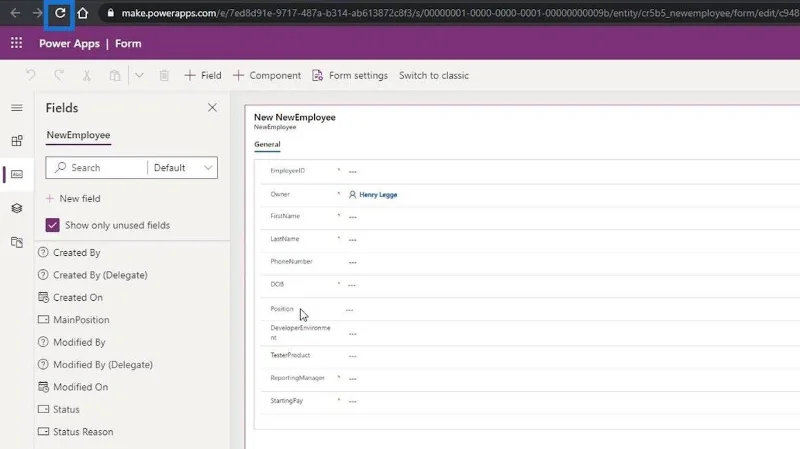Image resolution: width=800 pixels, height=449 pixels.
Task: Open the Power Apps app launcher waffle
Action: [x=16, y=43]
